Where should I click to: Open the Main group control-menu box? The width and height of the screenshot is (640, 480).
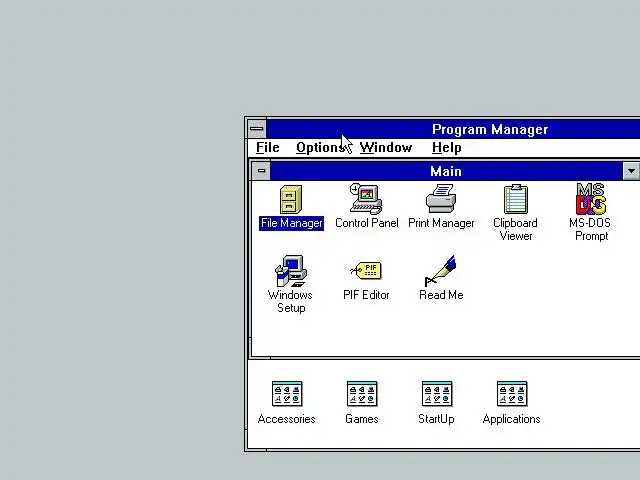(261, 171)
